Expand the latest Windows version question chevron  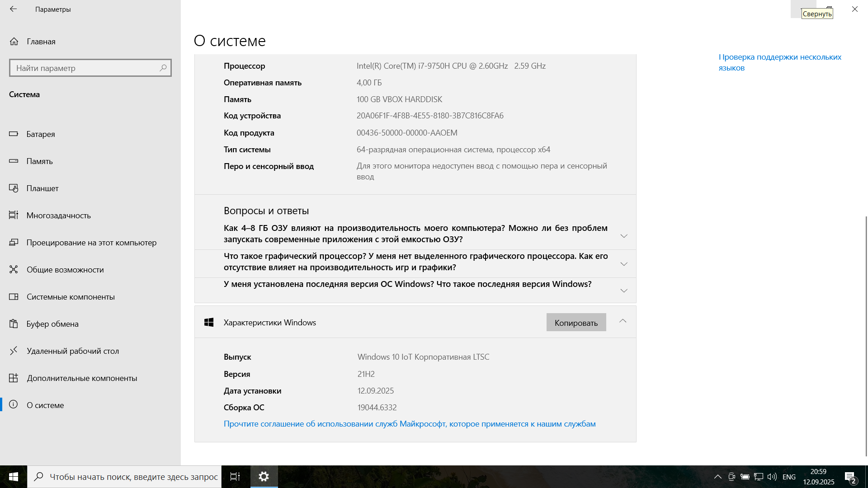(624, 291)
